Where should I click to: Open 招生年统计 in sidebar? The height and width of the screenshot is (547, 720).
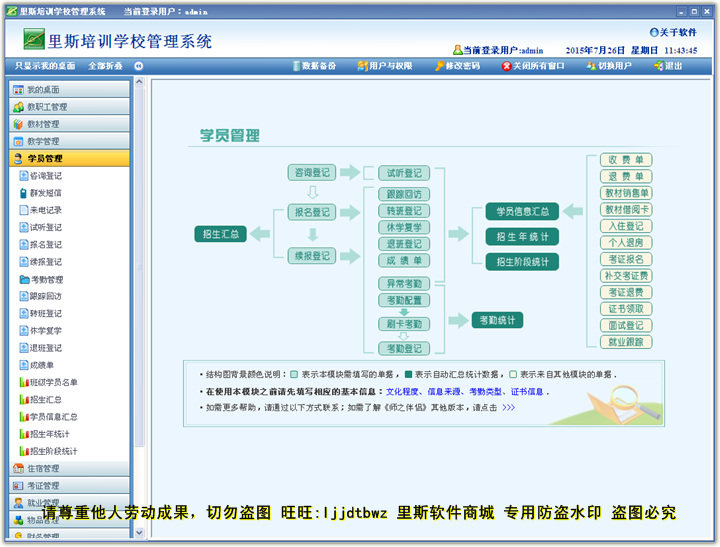click(x=45, y=434)
